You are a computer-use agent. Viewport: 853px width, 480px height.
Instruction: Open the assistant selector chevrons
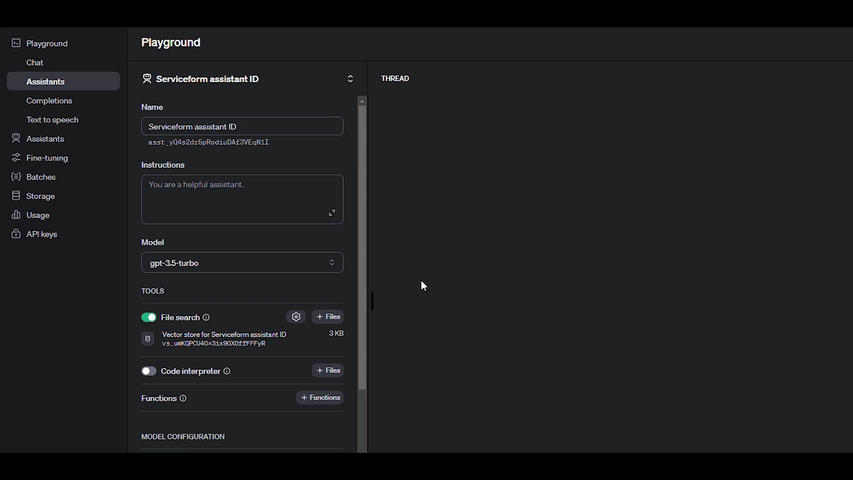click(350, 79)
